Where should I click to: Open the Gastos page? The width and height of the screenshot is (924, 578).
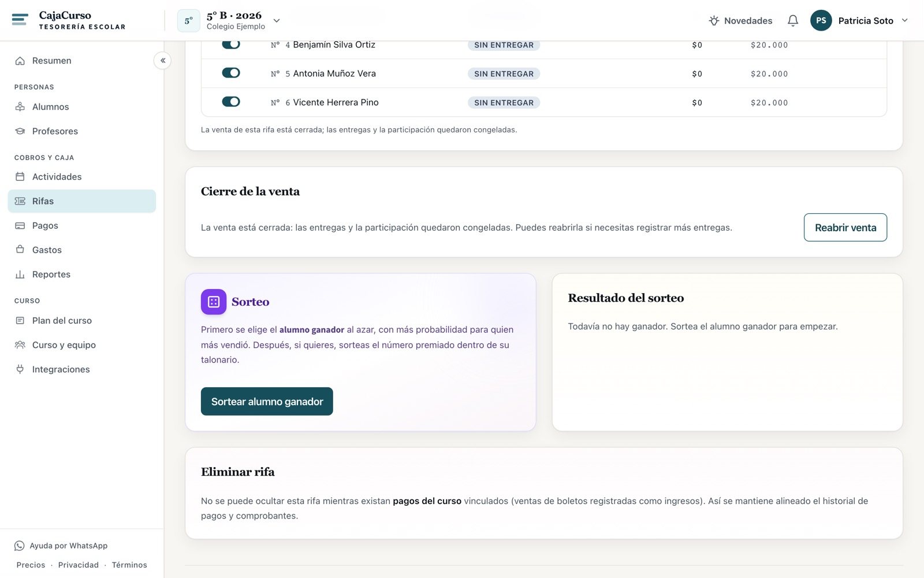[82, 250]
